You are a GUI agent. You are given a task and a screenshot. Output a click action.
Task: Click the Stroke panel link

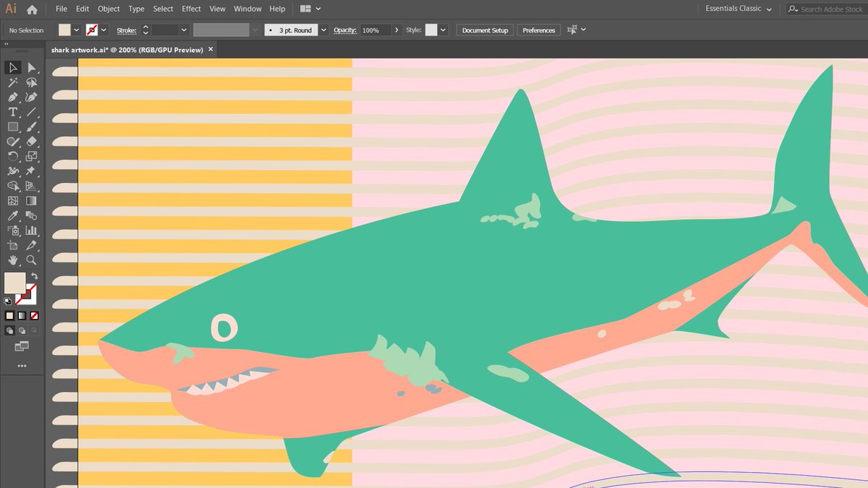[127, 30]
